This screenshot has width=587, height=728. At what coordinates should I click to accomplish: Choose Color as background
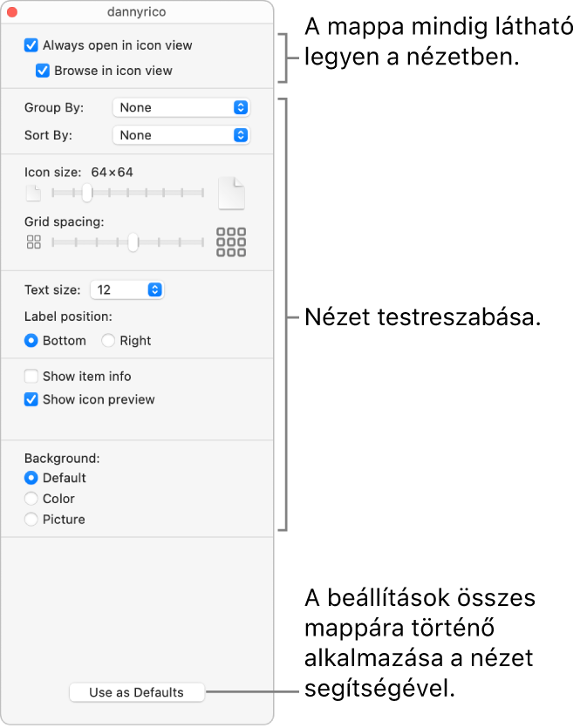point(31,498)
